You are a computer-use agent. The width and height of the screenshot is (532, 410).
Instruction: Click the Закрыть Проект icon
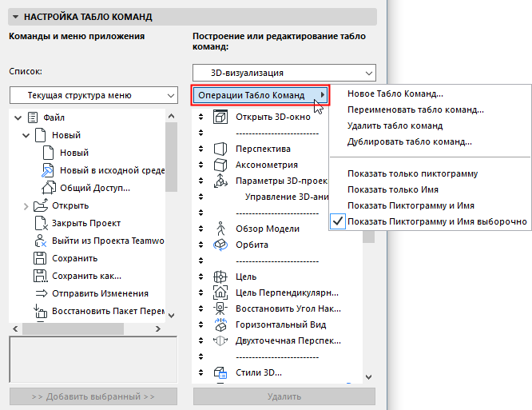[38, 223]
